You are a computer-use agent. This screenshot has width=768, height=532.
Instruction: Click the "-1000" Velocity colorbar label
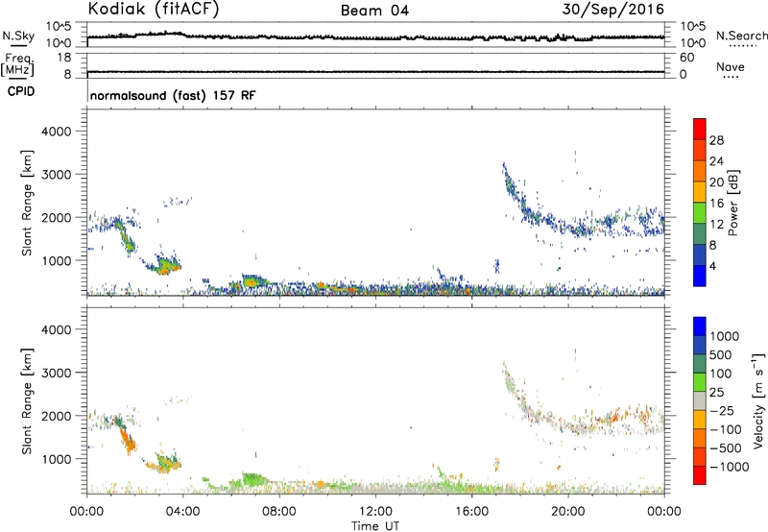point(730,467)
